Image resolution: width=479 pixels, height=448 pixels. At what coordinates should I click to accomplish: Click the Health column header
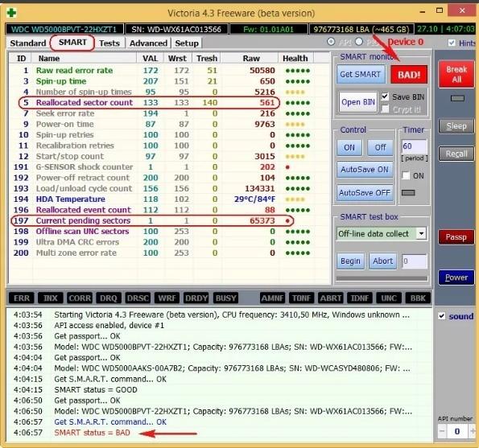(295, 58)
